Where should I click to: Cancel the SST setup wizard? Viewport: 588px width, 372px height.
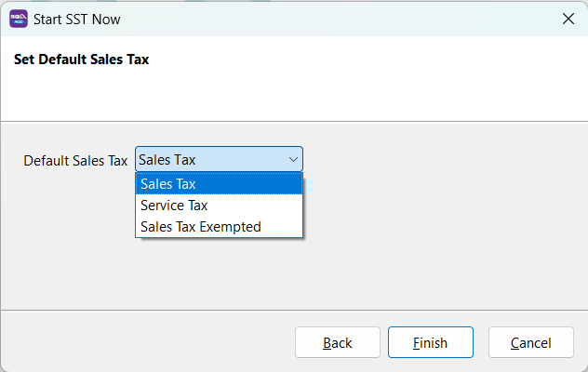click(x=530, y=343)
